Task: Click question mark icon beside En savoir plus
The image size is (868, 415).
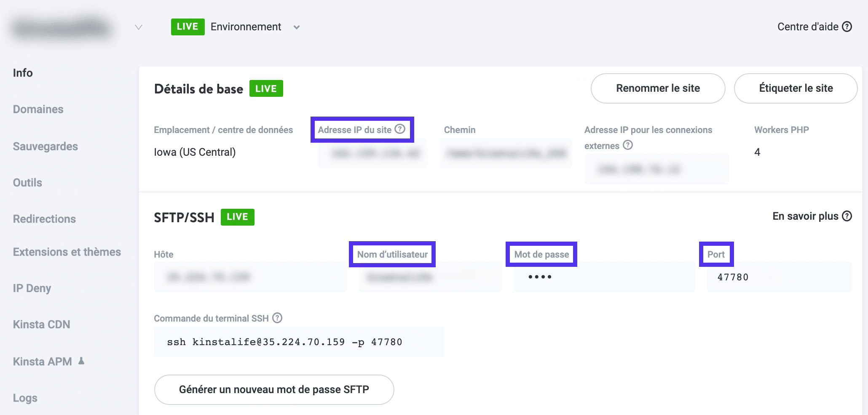Action: [x=847, y=216]
